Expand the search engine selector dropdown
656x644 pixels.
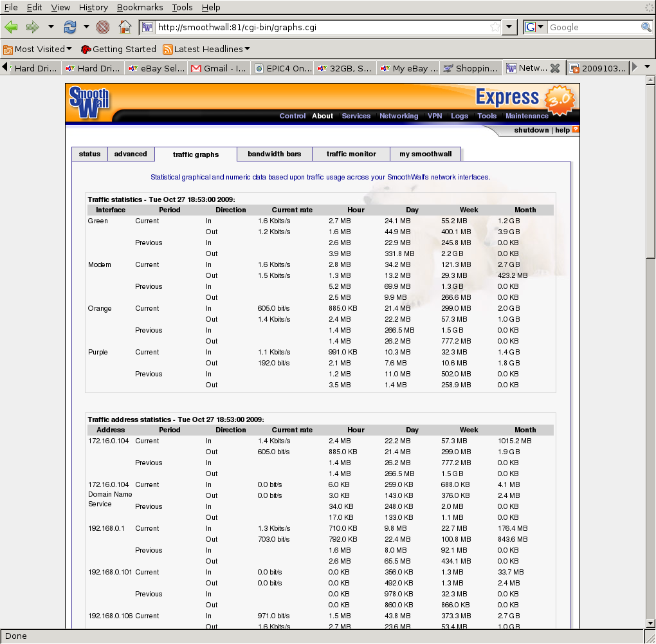536,27
